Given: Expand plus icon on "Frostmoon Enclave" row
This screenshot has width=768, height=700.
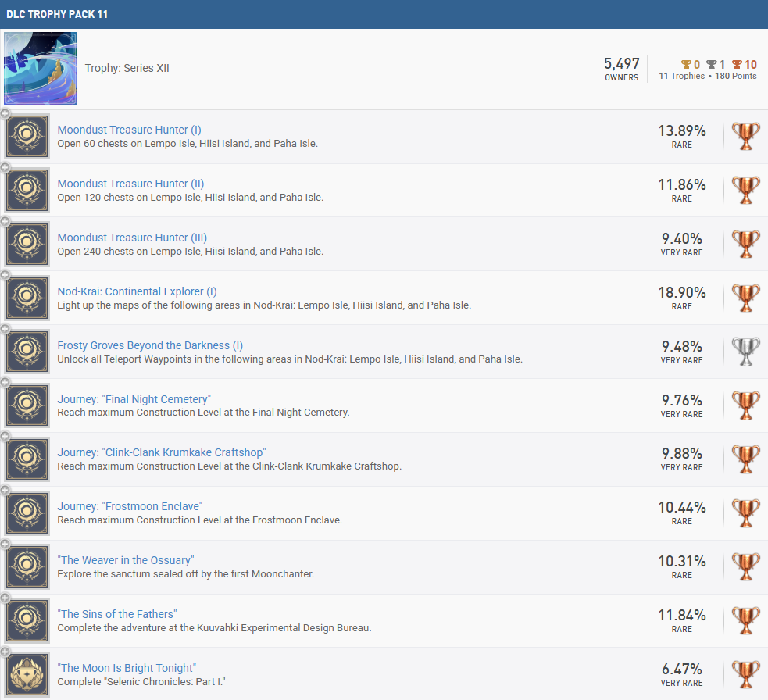Looking at the screenshot, I should [x=5, y=491].
